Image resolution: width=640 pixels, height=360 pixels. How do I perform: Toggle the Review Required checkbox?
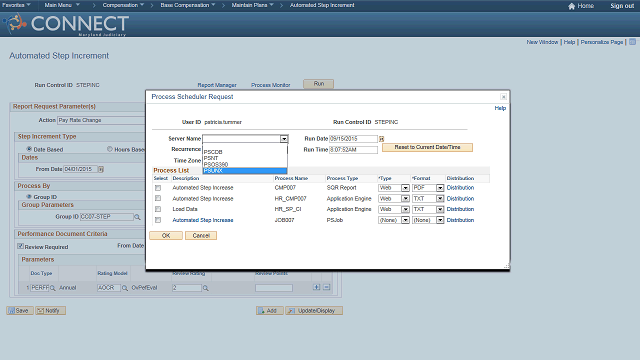[x=20, y=246]
